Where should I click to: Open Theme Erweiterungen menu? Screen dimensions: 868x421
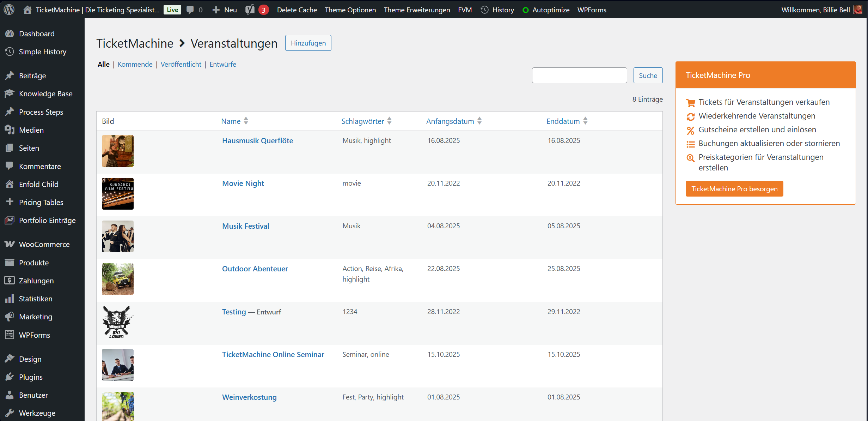point(417,10)
